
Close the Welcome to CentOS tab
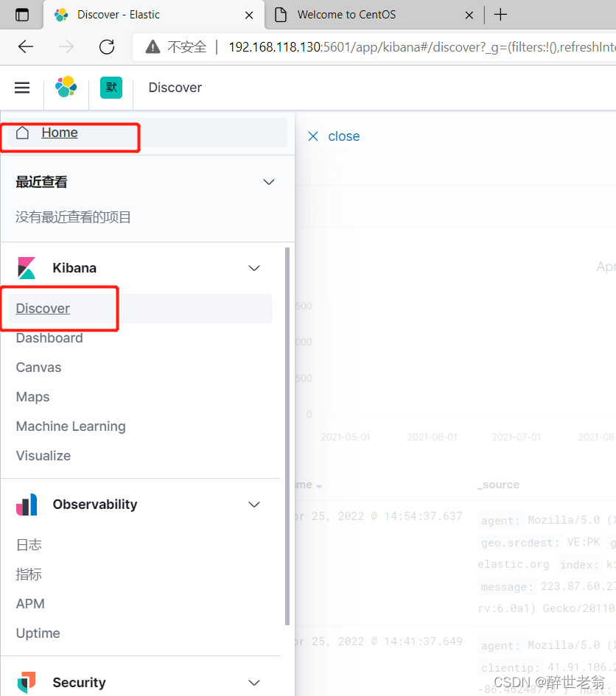point(469,15)
